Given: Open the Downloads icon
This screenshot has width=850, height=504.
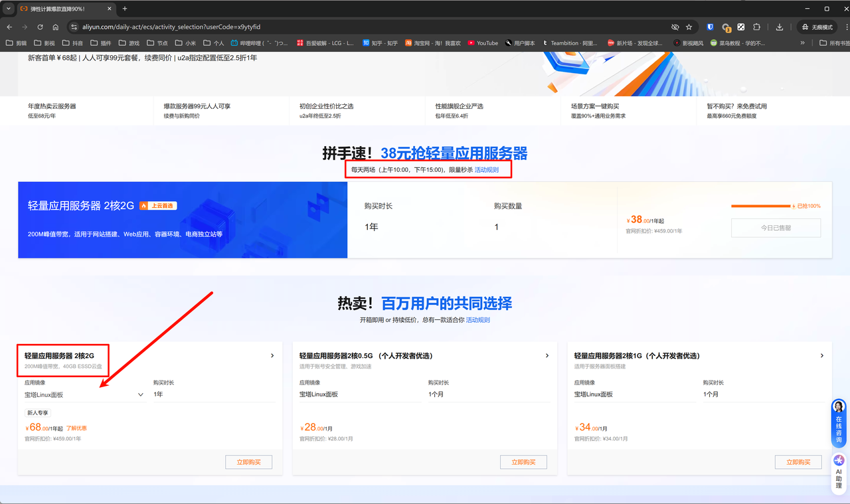Looking at the screenshot, I should pos(780,27).
